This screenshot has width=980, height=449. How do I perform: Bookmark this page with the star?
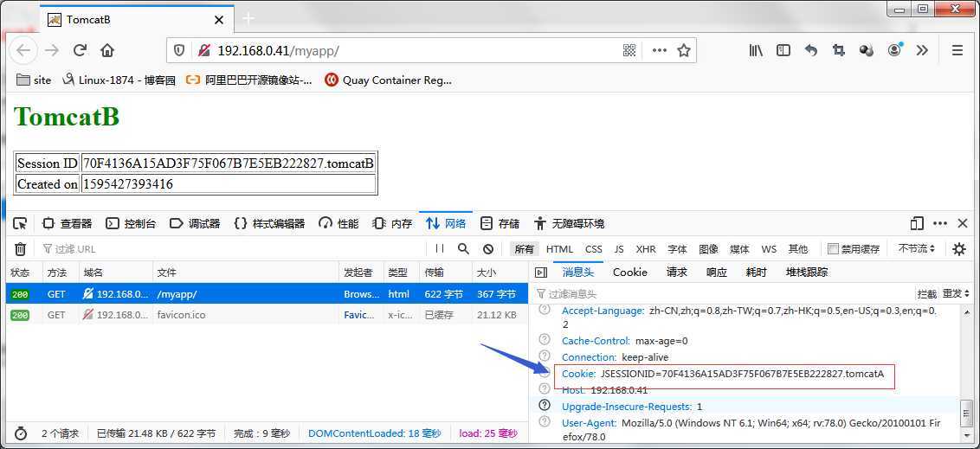click(684, 50)
